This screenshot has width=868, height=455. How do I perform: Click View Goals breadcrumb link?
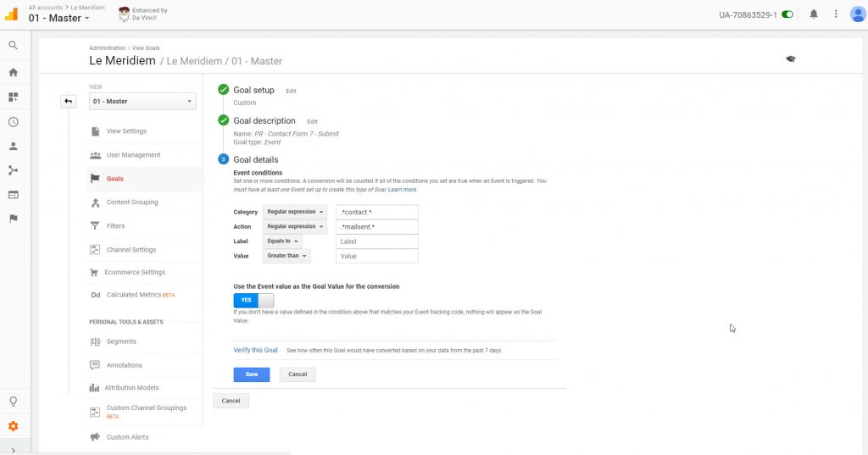[146, 48]
